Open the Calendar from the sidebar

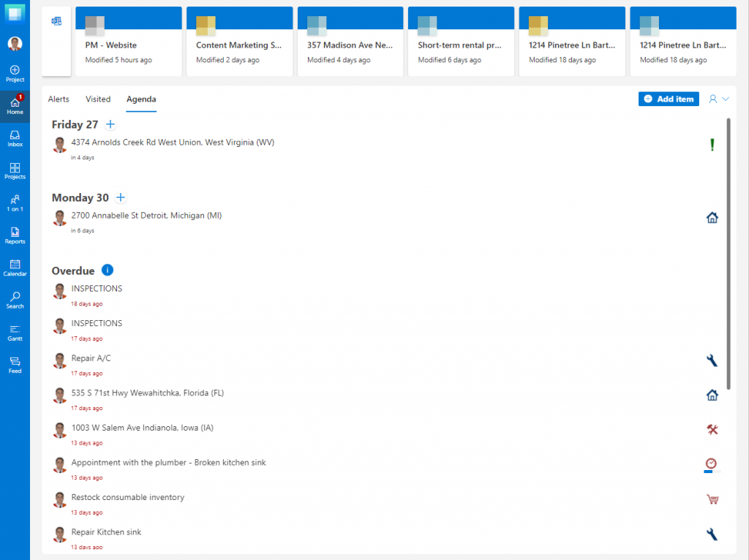coord(15,267)
